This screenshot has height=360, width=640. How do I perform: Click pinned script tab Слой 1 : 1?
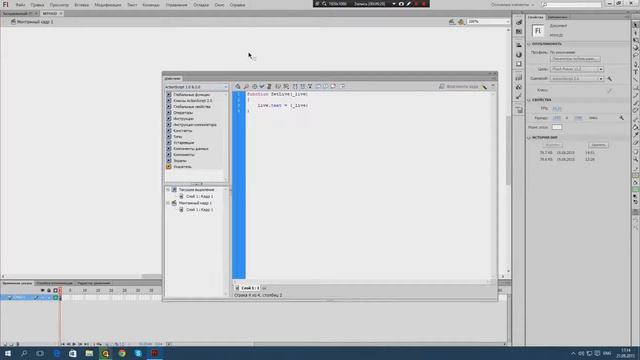click(247, 288)
